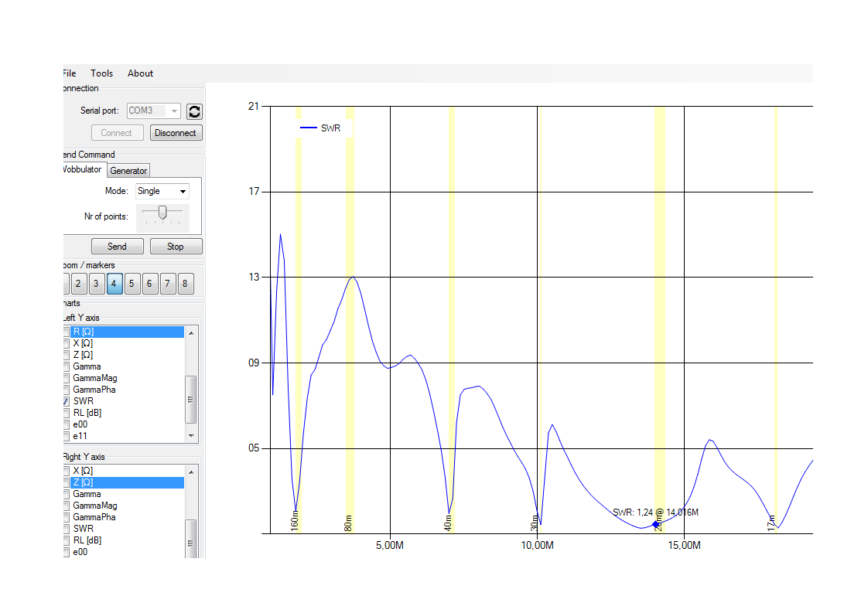868x613 pixels.
Task: Enable RL [dB] in the Left Y axis list
Action: point(66,413)
